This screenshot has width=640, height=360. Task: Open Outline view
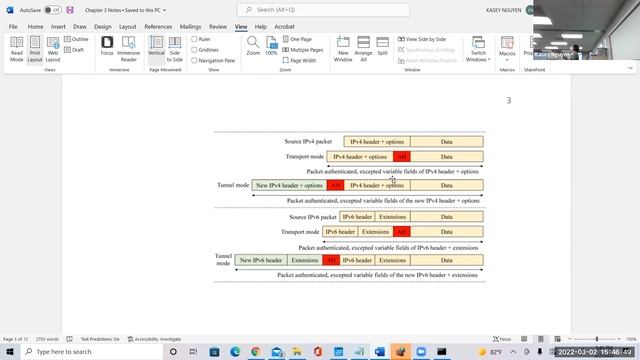76,39
